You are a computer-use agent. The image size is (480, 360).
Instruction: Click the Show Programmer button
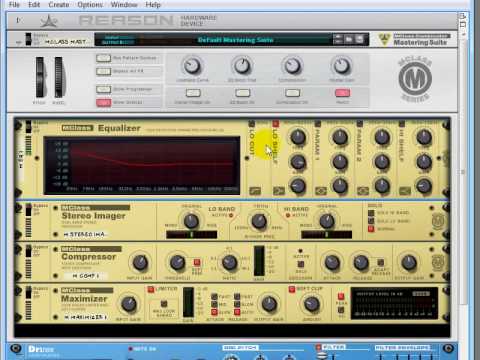[103, 89]
